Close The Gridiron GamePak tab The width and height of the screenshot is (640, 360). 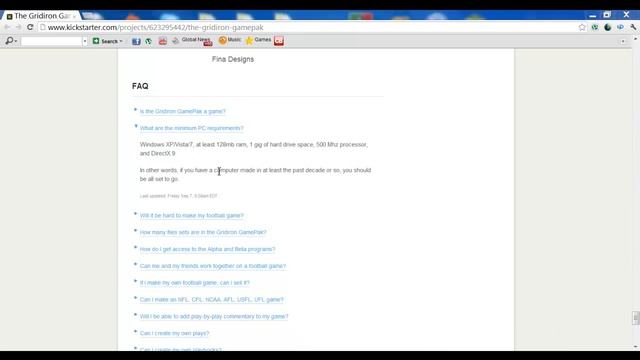74,16
